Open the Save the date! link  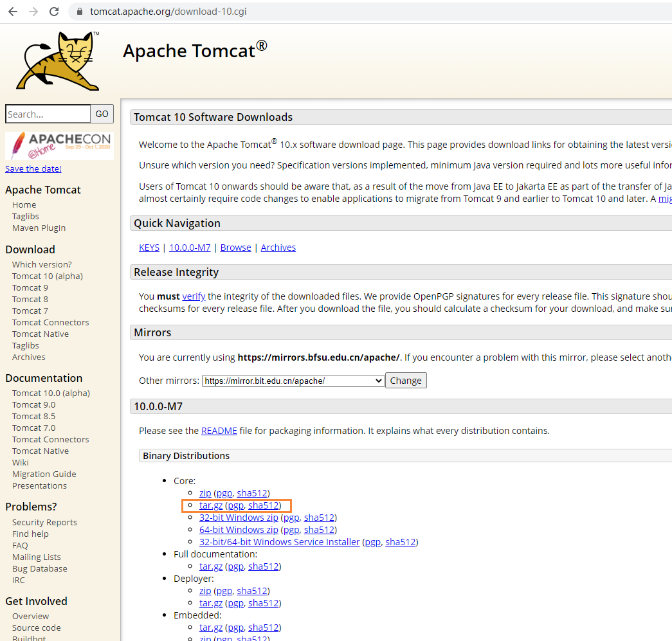click(x=33, y=169)
